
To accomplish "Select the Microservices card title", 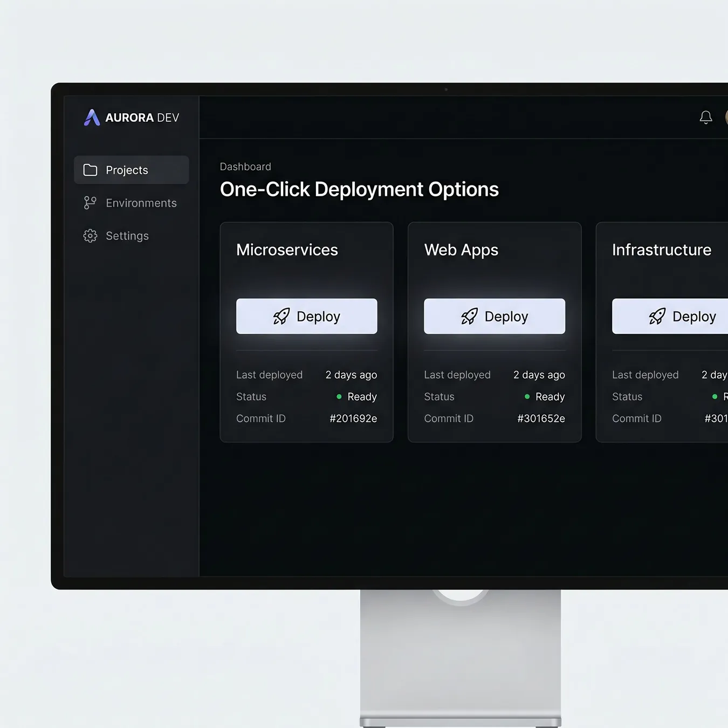I will (x=287, y=250).
